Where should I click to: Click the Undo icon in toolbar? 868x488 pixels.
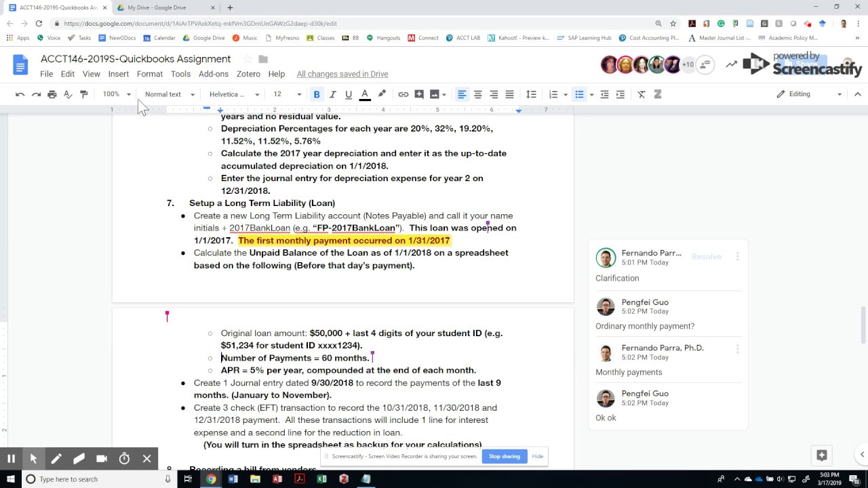(x=20, y=94)
